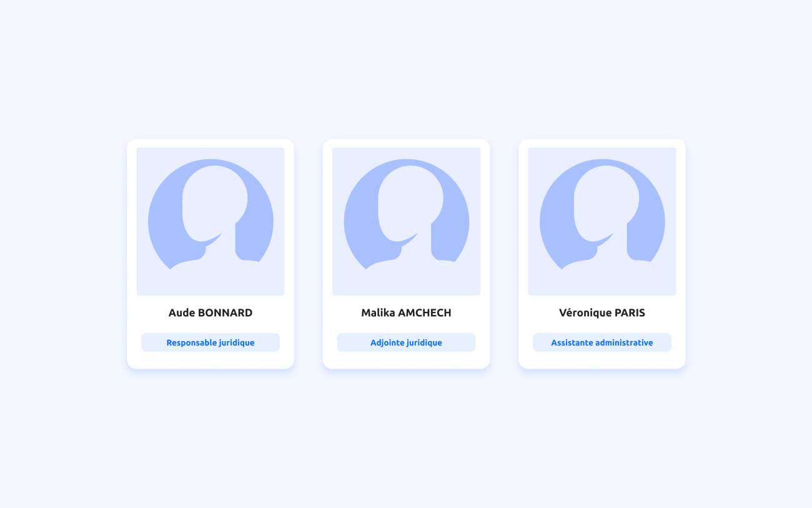Viewport: 812px width, 508px height.
Task: Click the surname BONNARD in first card
Action: [225, 312]
